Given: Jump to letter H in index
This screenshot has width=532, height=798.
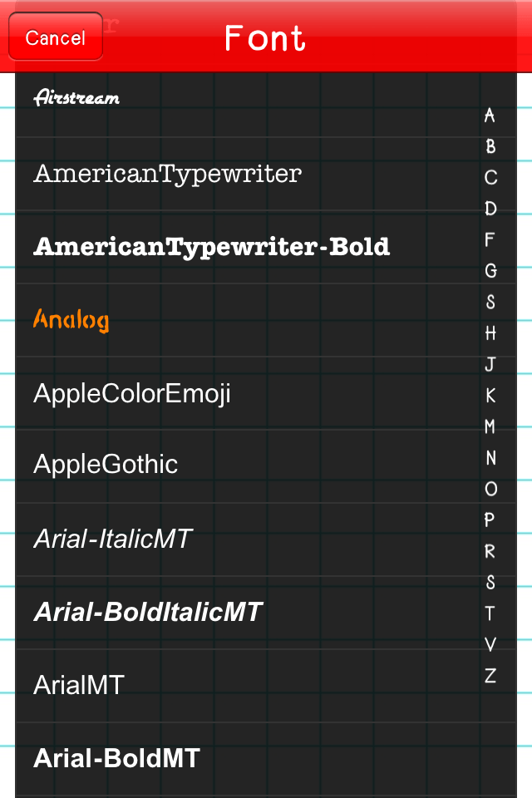Looking at the screenshot, I should [490, 333].
